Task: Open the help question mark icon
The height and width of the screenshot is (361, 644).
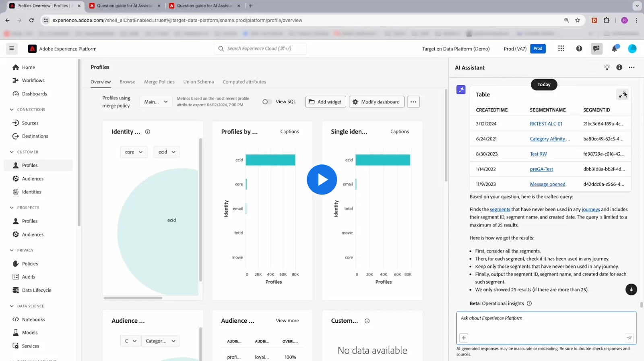Action: [579, 48]
